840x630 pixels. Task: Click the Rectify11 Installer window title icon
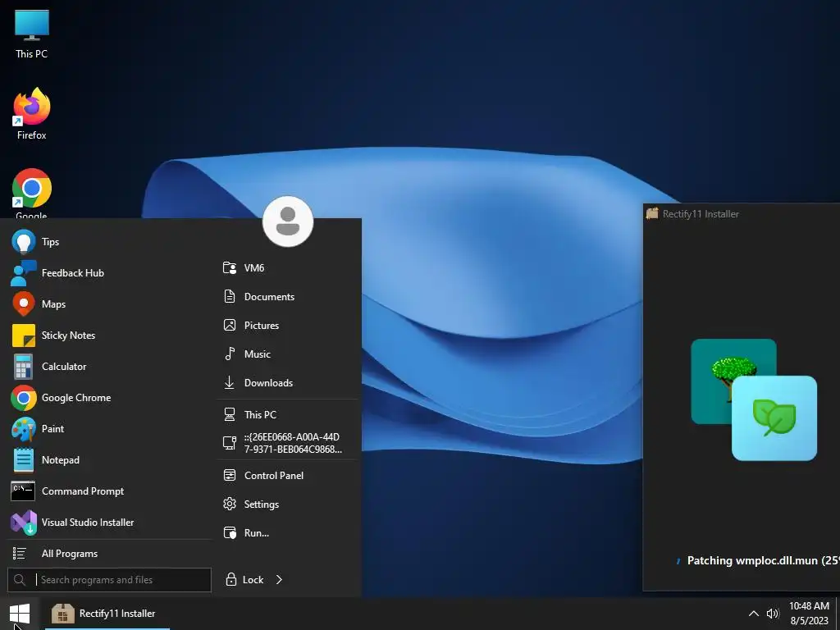pyautogui.click(x=652, y=213)
